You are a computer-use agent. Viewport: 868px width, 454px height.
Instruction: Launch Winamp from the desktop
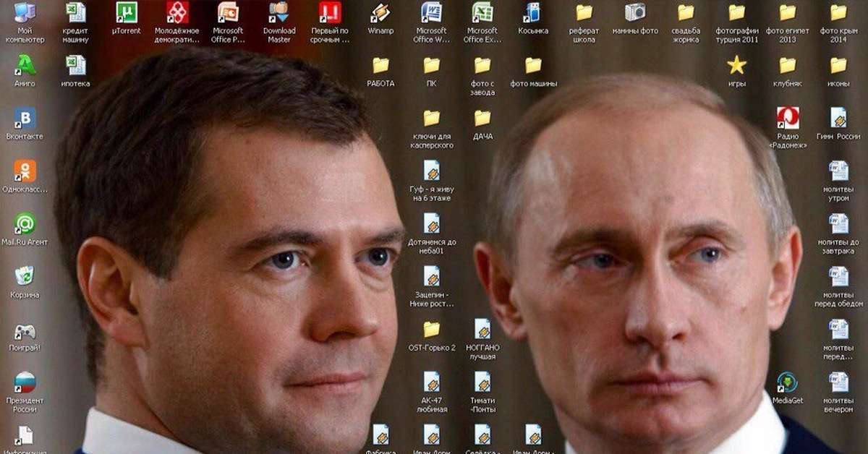[380, 13]
